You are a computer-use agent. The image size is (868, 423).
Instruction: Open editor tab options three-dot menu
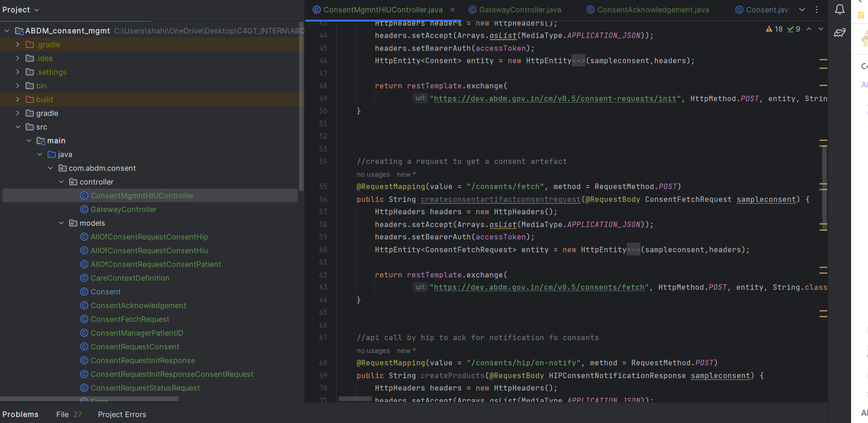(817, 10)
